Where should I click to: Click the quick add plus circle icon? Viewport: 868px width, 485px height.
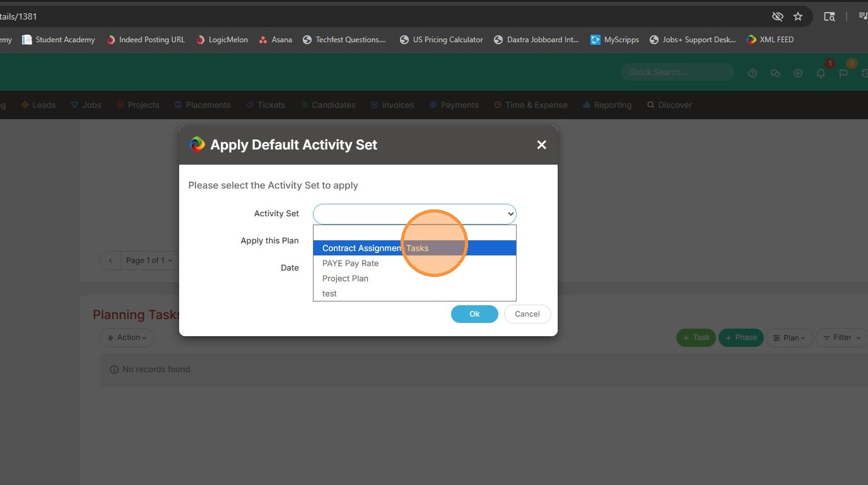[x=798, y=73]
